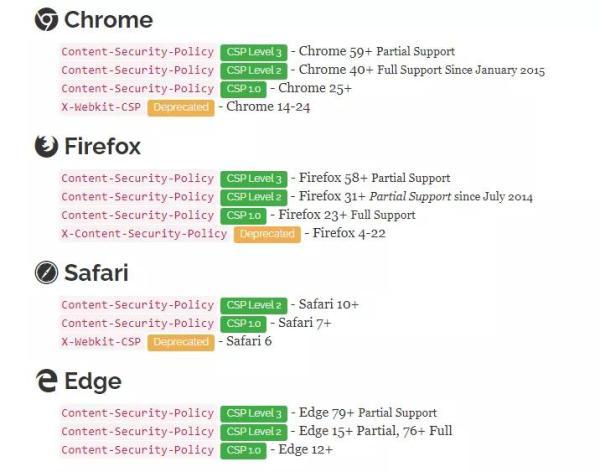Click the Deprecated badge next to Firefox 4-22
Viewport: 600px width, 472px height.
pos(267,234)
